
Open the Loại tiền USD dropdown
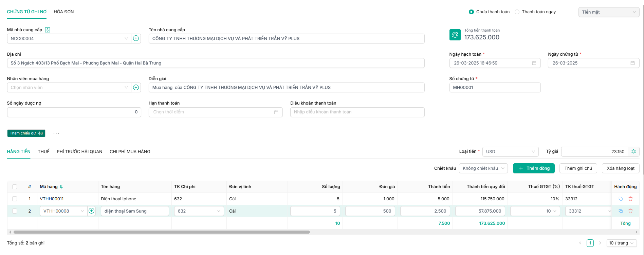[510, 152]
